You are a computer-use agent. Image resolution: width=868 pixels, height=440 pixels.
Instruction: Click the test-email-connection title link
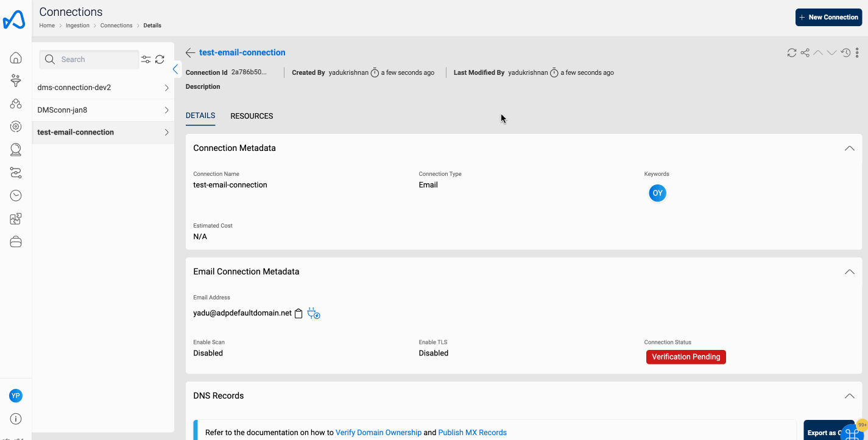point(242,52)
